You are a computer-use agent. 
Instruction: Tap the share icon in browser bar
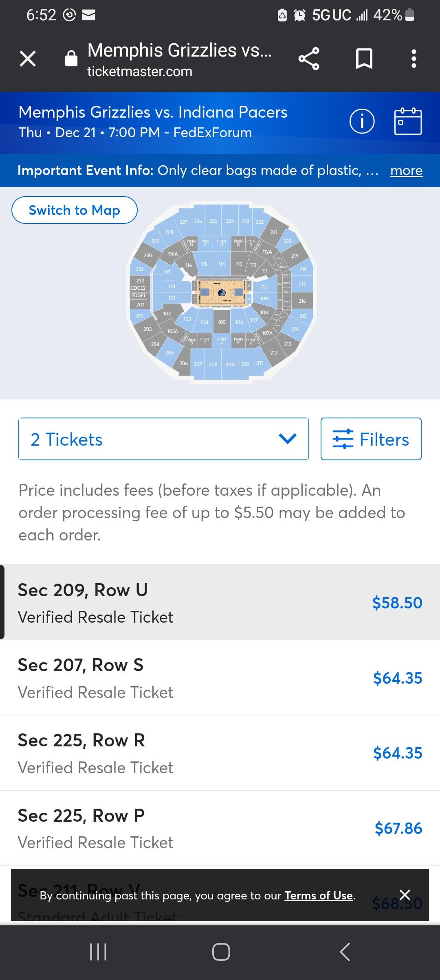pos(309,59)
